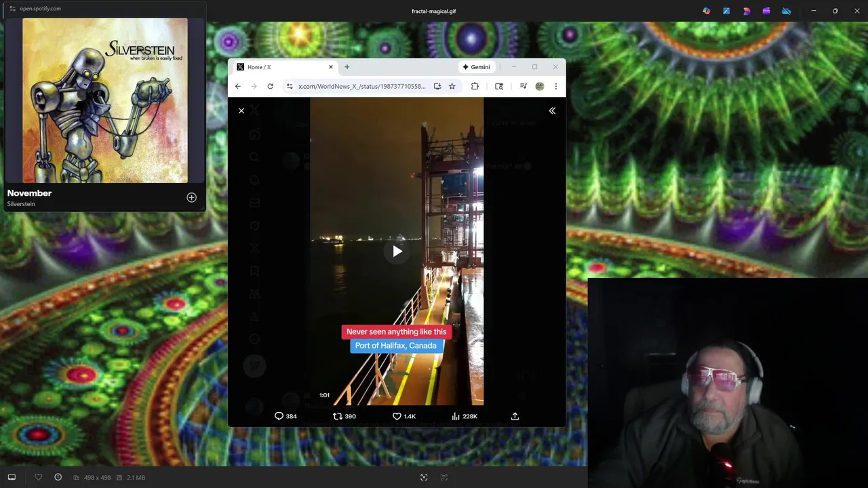Select the x.com URL in address bar

[x=362, y=86]
